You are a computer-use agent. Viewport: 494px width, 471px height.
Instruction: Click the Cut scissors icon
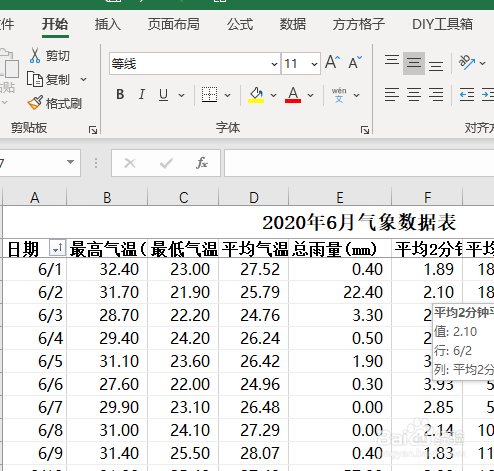coord(35,56)
